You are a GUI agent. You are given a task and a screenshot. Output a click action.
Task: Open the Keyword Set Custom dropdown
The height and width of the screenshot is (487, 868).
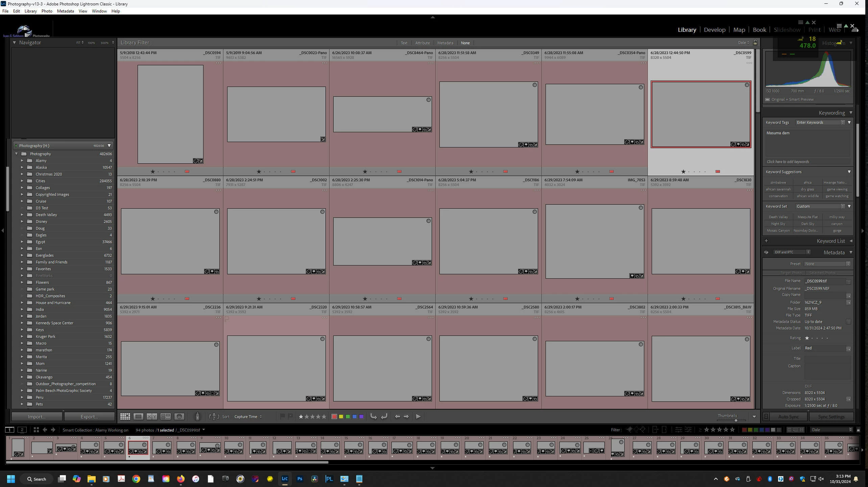(820, 206)
